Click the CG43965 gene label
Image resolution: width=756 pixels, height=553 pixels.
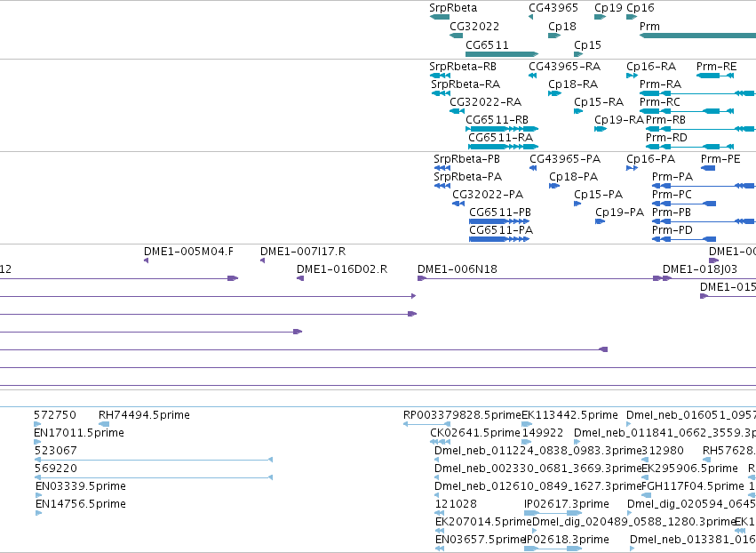[553, 8]
